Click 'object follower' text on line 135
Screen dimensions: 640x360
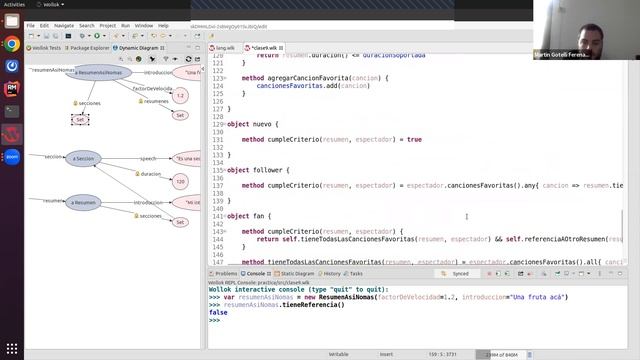coord(255,170)
